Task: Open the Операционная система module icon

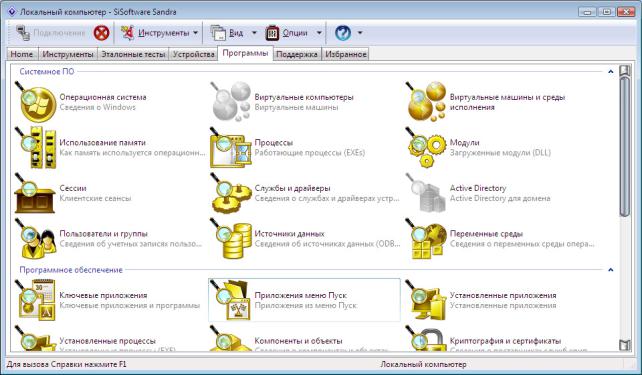Action: [x=35, y=102]
